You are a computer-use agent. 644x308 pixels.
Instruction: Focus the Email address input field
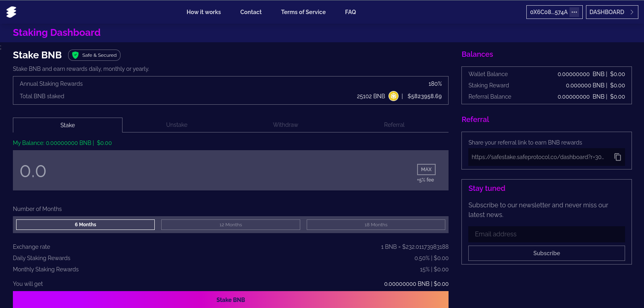[546, 234]
